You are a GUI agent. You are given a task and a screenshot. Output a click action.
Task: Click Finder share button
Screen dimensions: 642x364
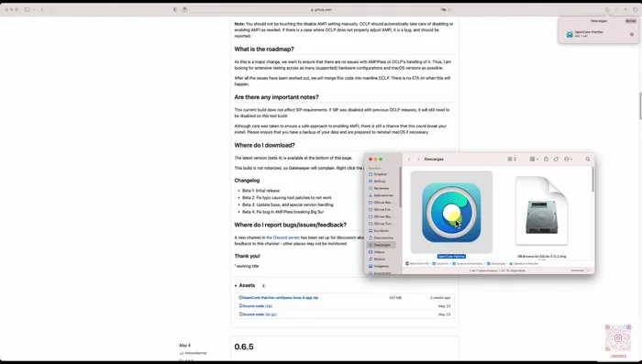tap(546, 160)
